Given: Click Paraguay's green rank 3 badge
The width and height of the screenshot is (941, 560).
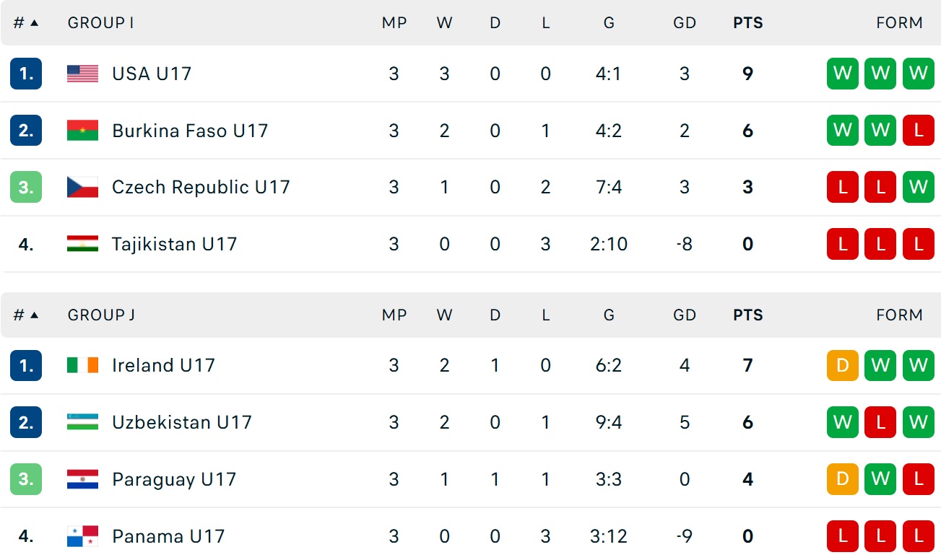Looking at the screenshot, I should [26, 479].
